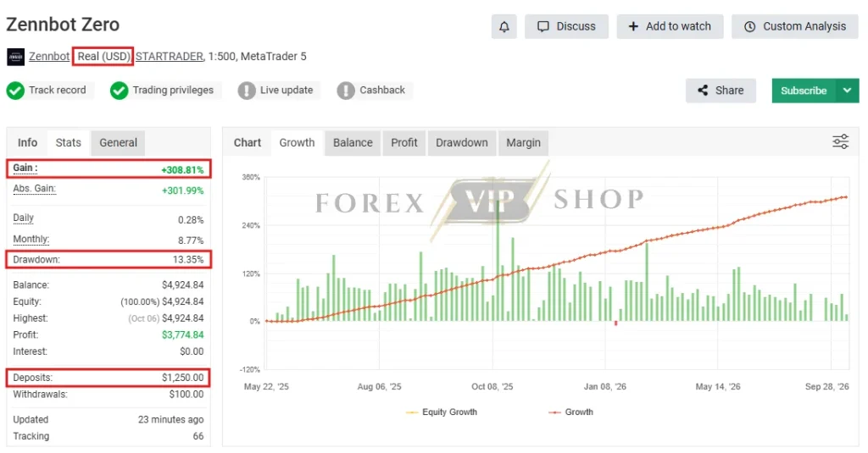Click the clock icon in Custom Analysis

coord(749,26)
